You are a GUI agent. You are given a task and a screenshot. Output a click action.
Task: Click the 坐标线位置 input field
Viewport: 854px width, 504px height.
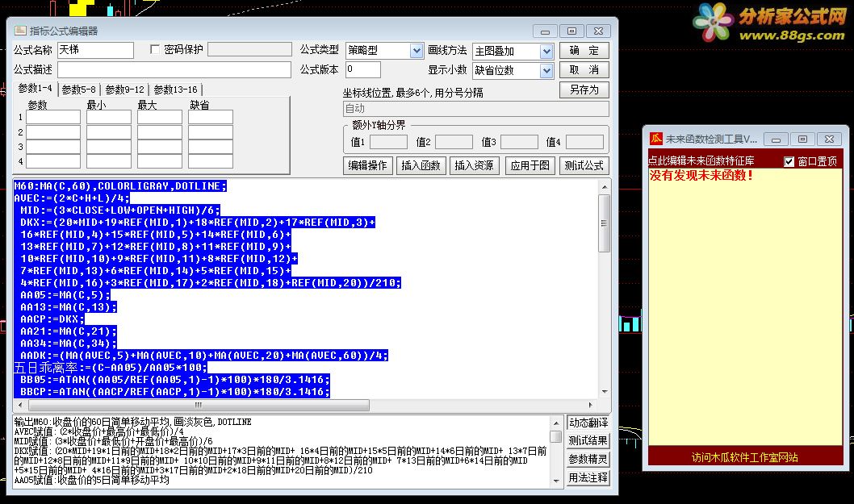point(476,109)
